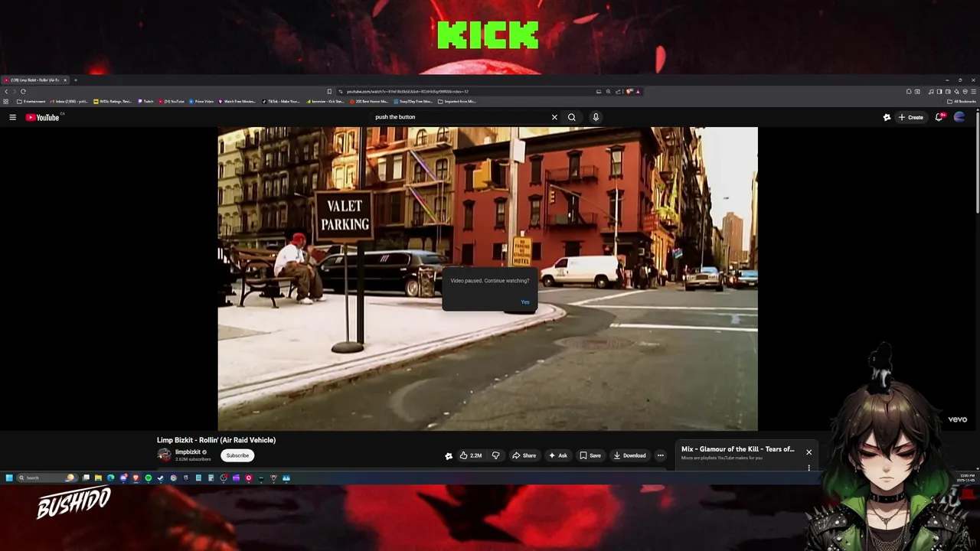Bookmark this page icon
The width and height of the screenshot is (980, 551).
coord(329,92)
